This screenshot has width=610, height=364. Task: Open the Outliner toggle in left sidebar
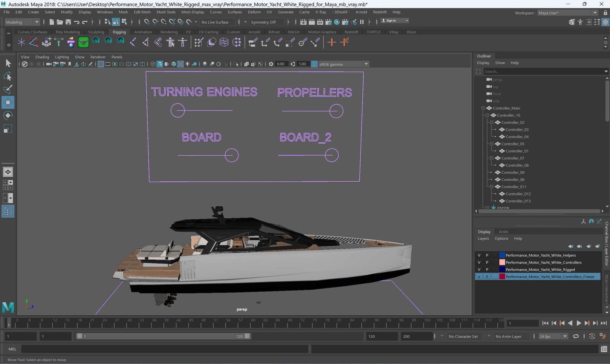pos(8,211)
